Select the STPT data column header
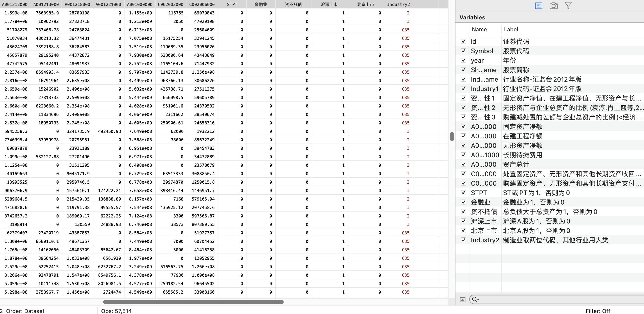Viewport: 644px width, 314px height. pos(232,4)
